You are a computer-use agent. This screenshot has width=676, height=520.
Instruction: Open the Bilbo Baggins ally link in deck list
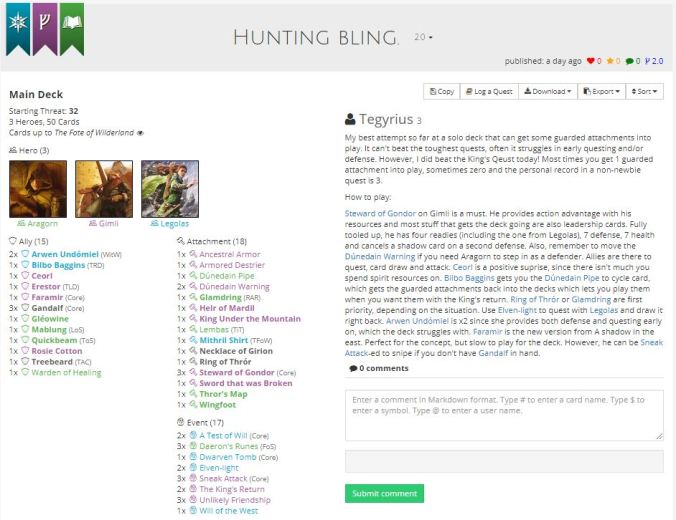coord(58,265)
